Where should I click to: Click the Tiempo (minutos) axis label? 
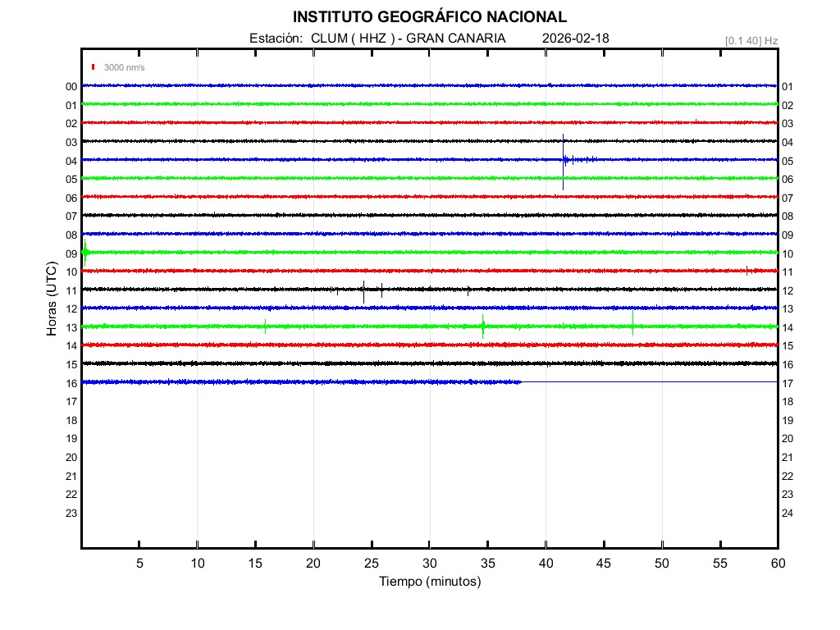[430, 582]
